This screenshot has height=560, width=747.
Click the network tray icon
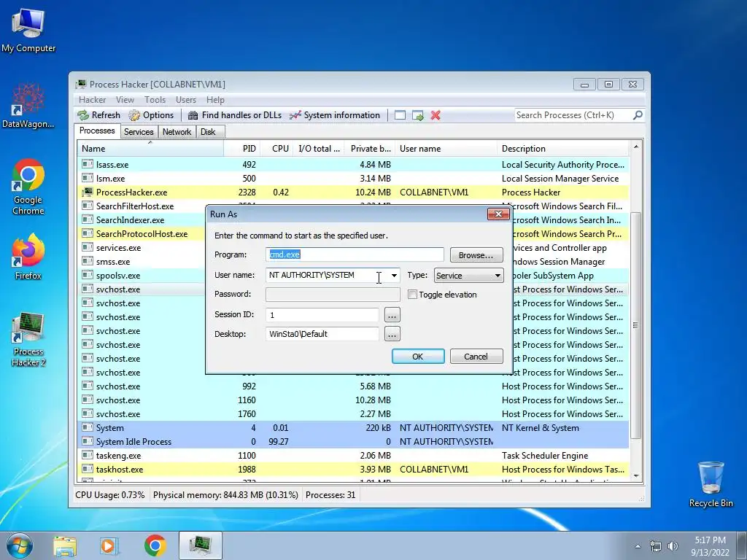(656, 546)
